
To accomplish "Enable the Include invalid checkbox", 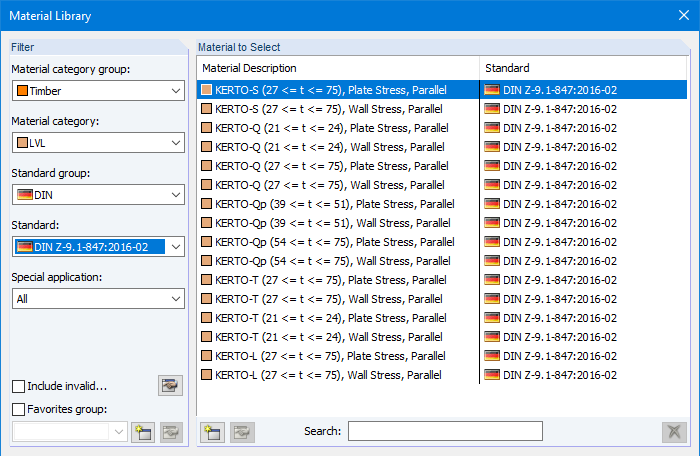I will 18,386.
